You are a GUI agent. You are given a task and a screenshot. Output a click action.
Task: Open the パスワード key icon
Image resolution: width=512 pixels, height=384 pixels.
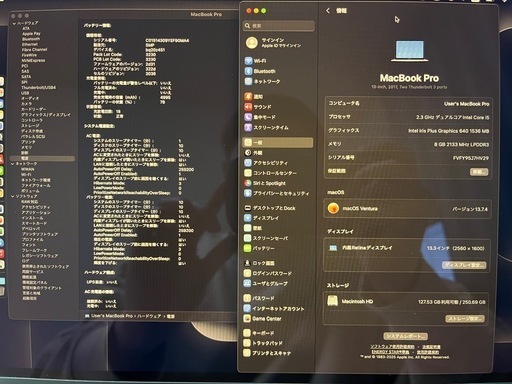pyautogui.click(x=247, y=298)
